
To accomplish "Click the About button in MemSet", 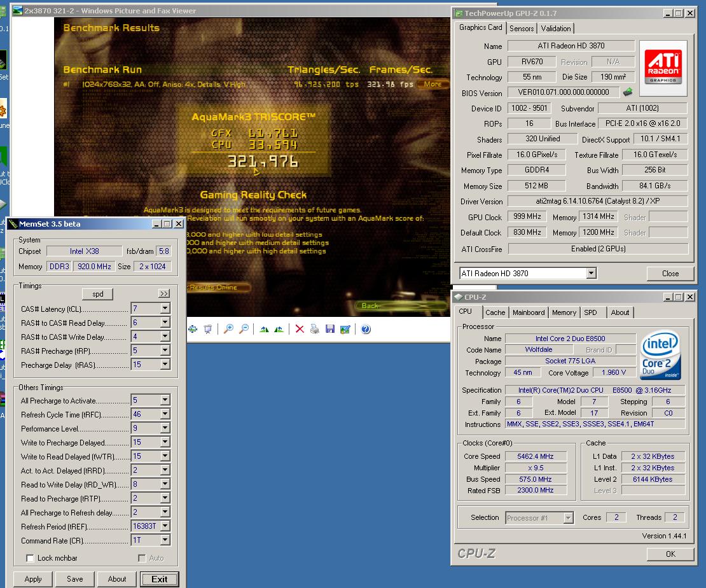I will point(117,579).
